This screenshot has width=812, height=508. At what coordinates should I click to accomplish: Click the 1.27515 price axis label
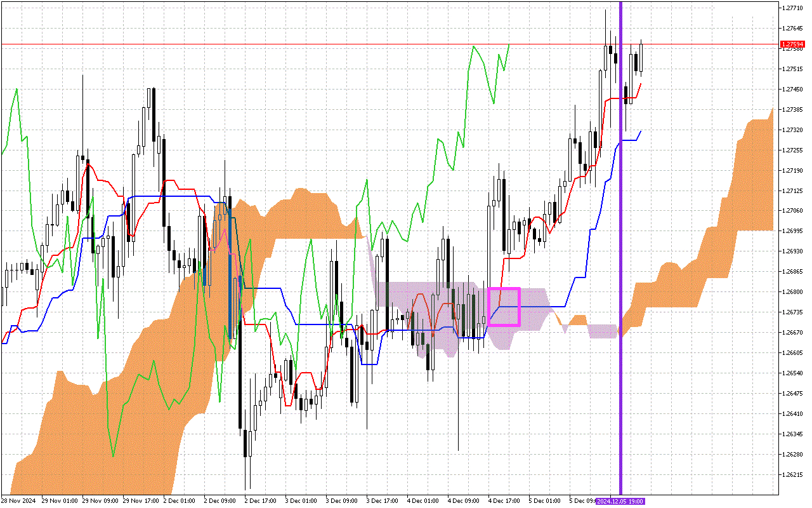792,69
